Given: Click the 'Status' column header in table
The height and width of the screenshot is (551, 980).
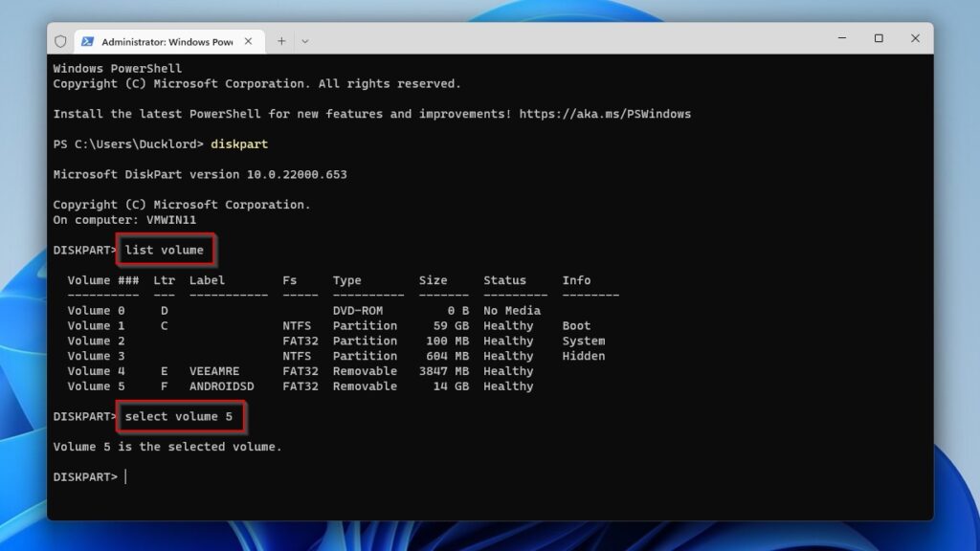Looking at the screenshot, I should 504,280.
